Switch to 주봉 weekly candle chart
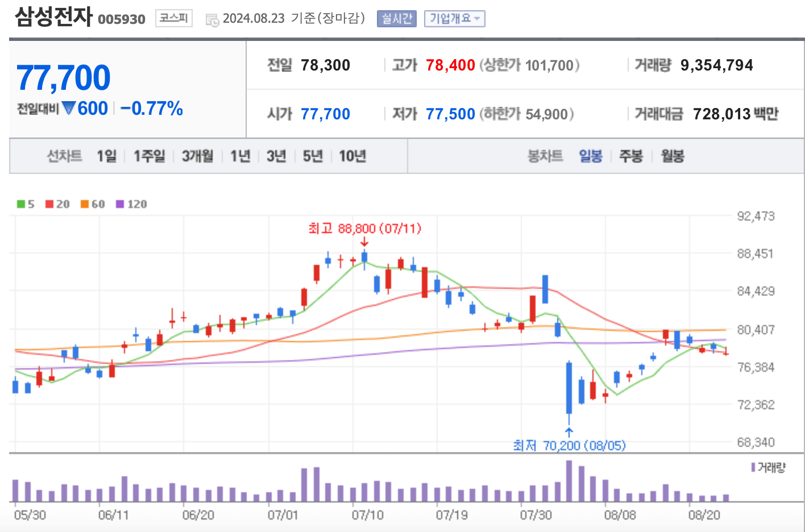805x532 pixels. point(631,156)
